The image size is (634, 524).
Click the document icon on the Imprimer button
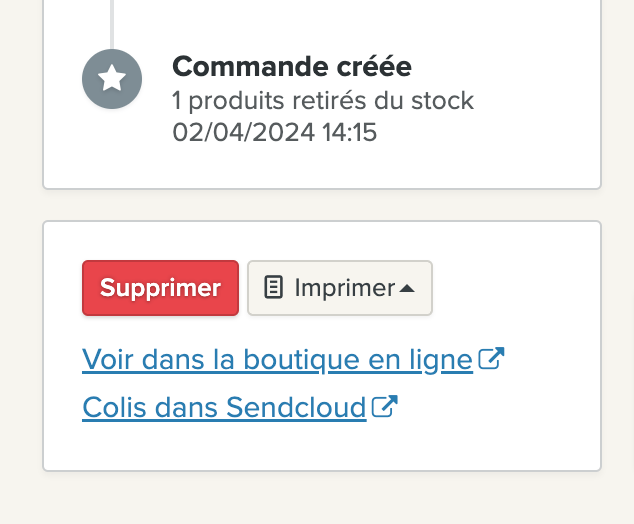[273, 287]
